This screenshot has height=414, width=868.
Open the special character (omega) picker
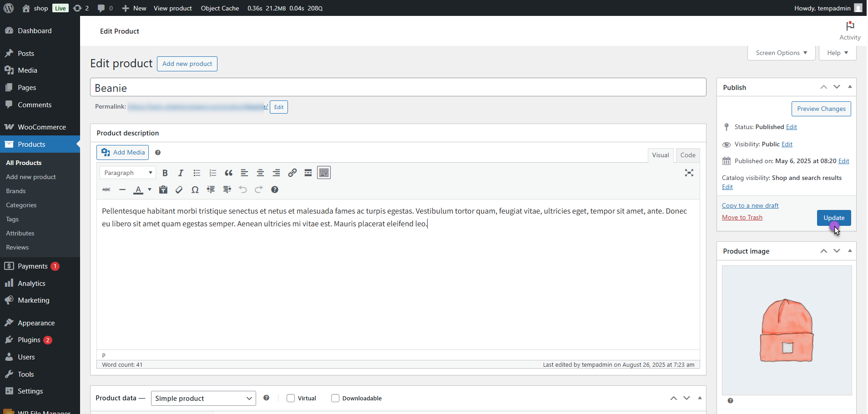click(x=195, y=190)
